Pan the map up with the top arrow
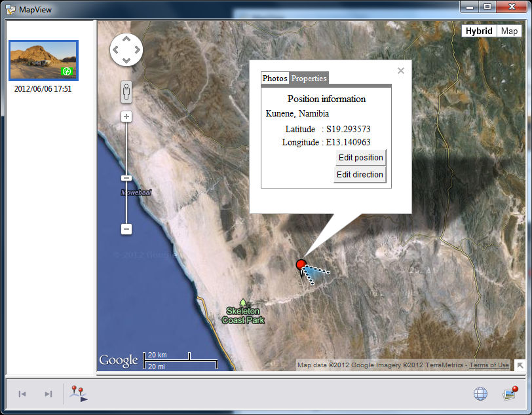Image resolution: width=532 pixels, height=415 pixels. point(126,39)
